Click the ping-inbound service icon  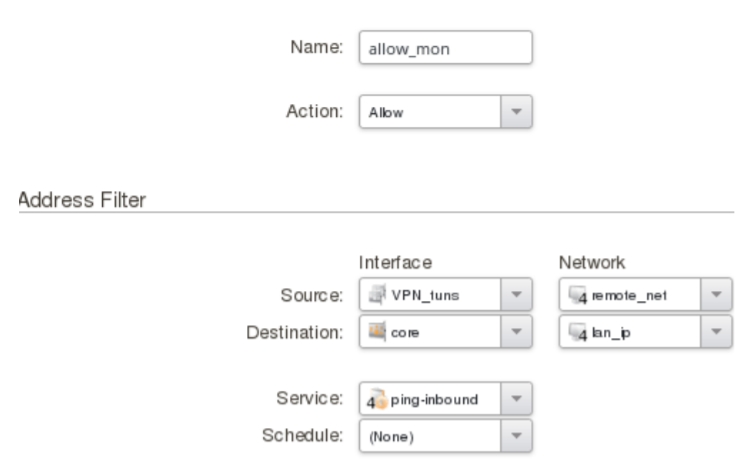373,400
